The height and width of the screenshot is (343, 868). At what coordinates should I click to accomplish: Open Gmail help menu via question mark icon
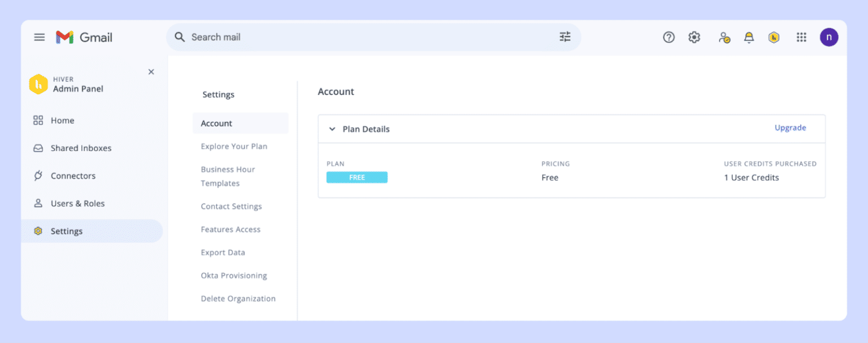669,37
